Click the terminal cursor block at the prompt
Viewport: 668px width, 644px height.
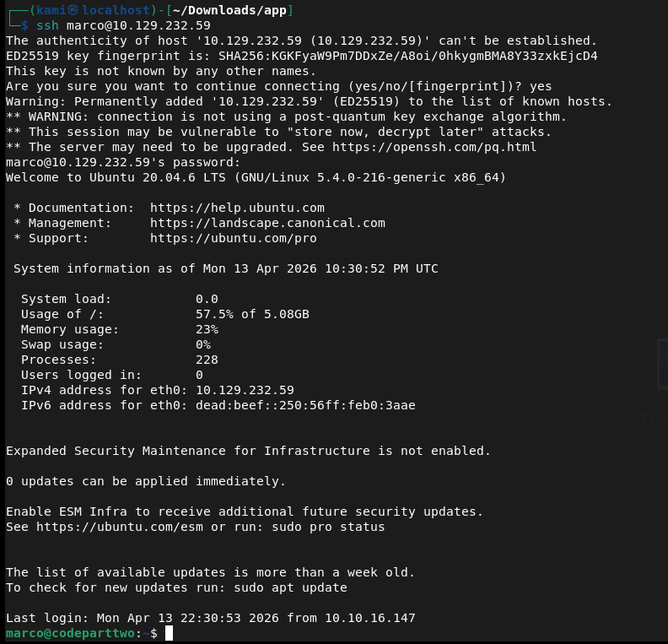tap(169, 633)
